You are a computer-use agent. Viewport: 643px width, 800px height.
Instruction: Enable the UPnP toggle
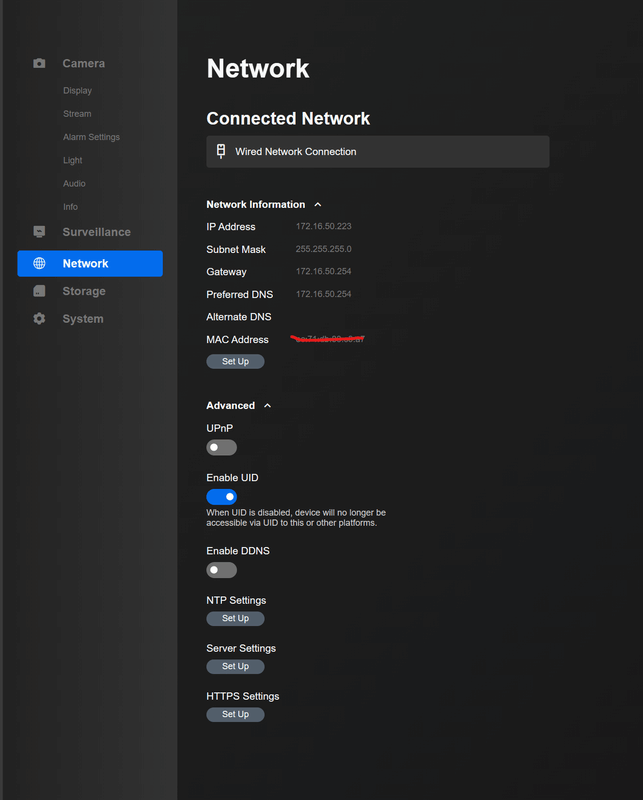(221, 448)
